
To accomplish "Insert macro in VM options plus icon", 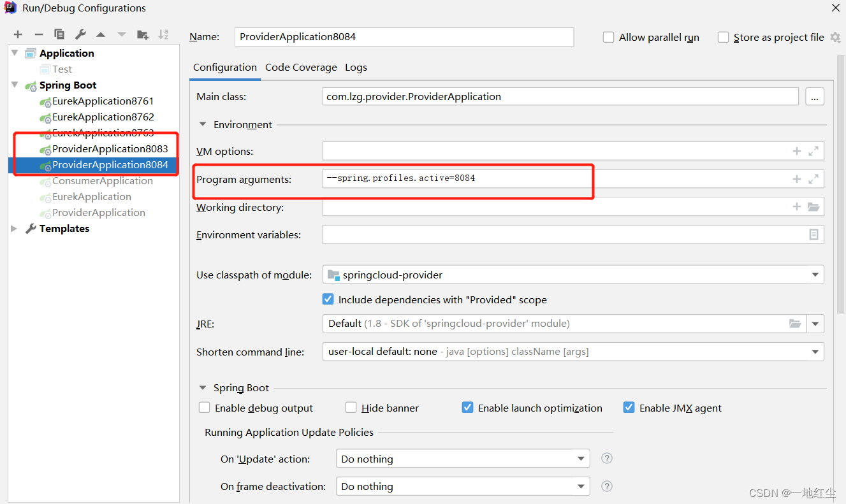I will 796,151.
